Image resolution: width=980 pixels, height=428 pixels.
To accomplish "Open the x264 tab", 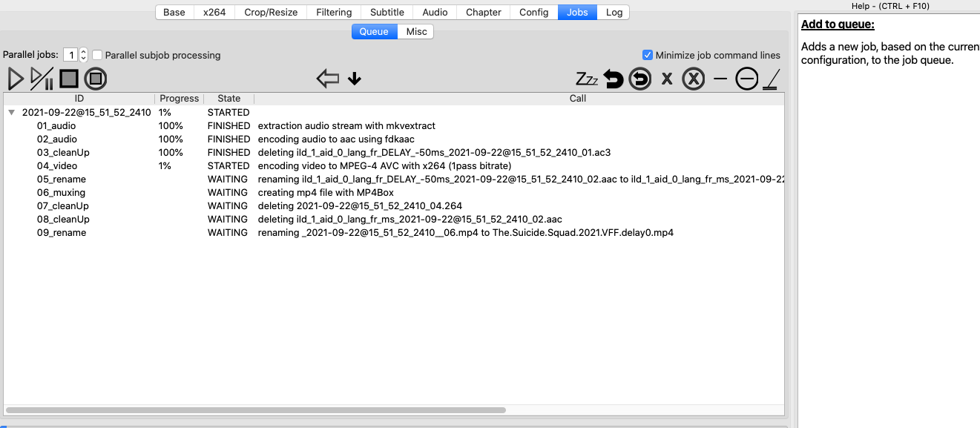I will click(x=214, y=12).
